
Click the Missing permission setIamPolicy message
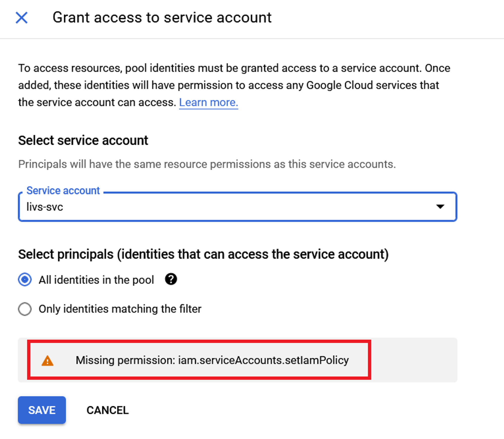[x=212, y=360]
